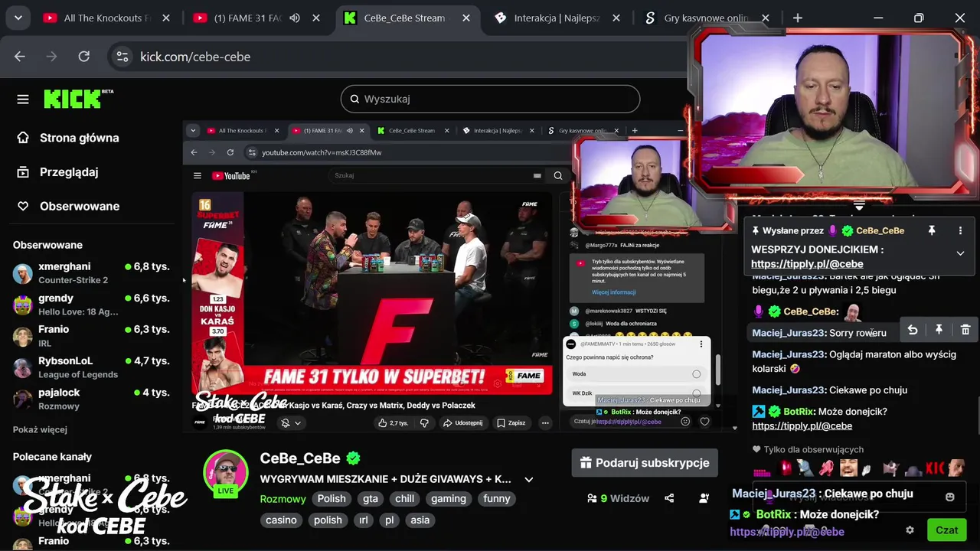Mute the FAME 31 tab speaker icon
The image size is (980, 551).
(x=295, y=18)
